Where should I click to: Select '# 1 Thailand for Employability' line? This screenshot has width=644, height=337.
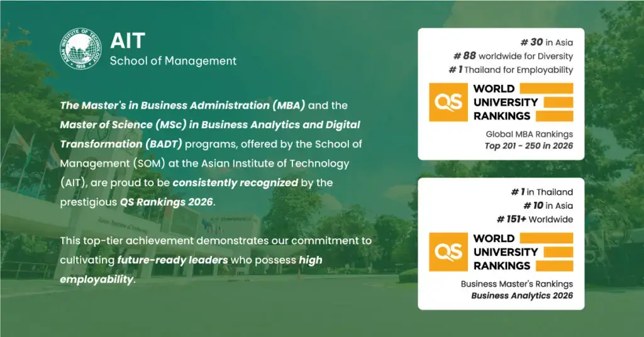pyautogui.click(x=511, y=70)
